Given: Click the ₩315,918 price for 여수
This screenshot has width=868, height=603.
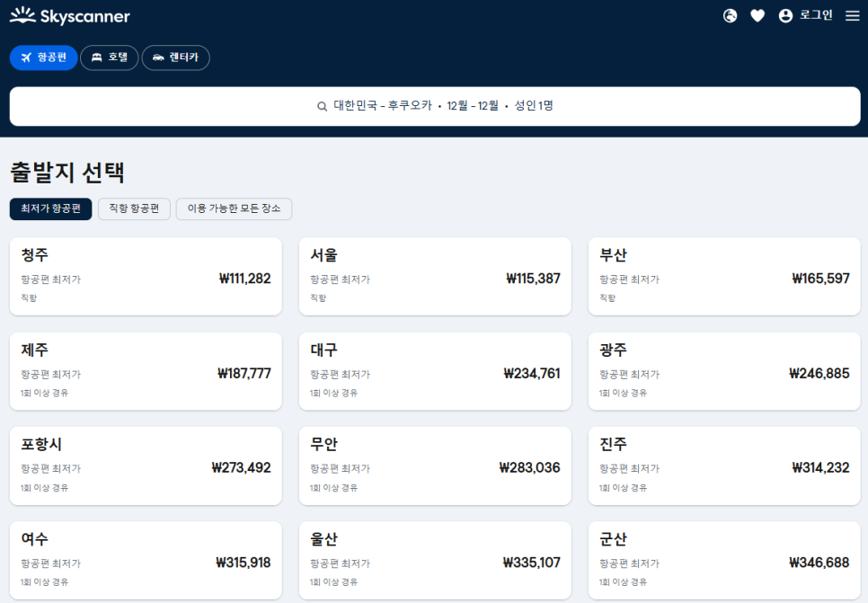Looking at the screenshot, I should [243, 563].
